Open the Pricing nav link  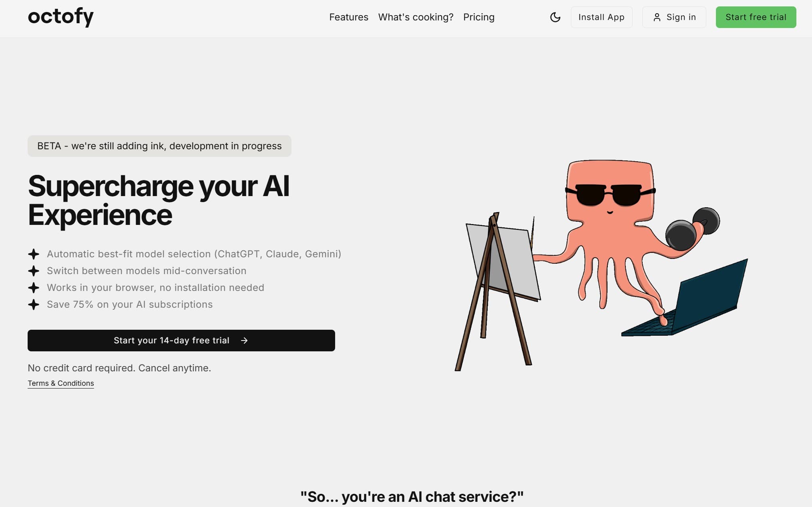pyautogui.click(x=479, y=17)
